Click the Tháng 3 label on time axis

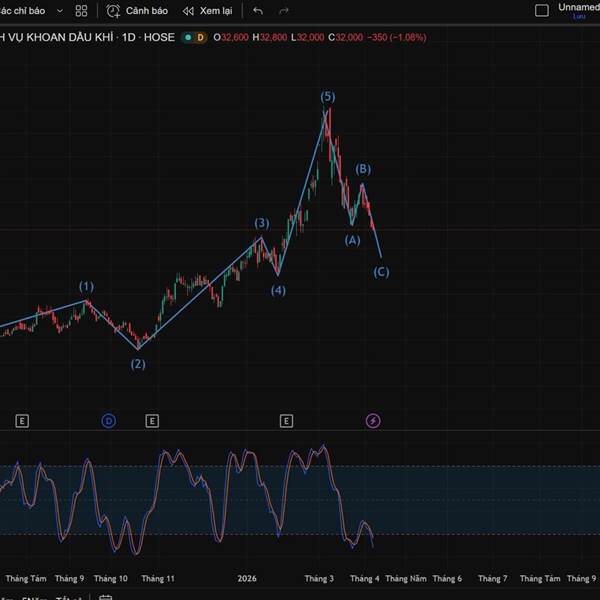pyautogui.click(x=319, y=578)
